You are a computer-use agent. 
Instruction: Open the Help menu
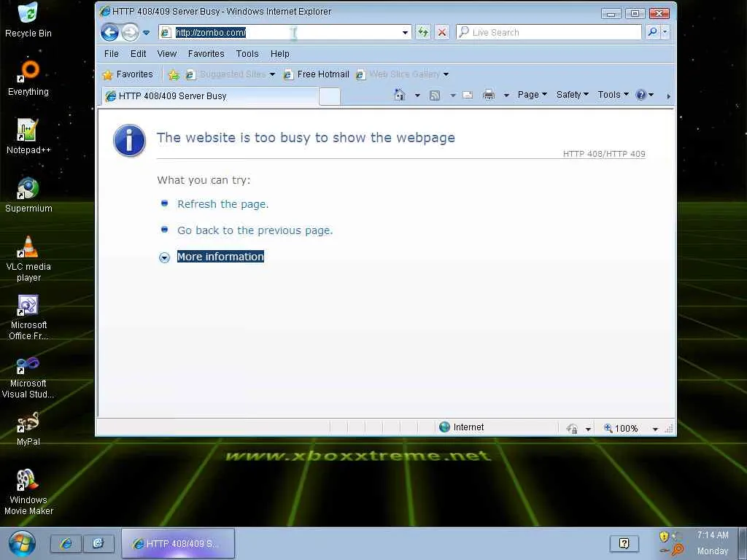279,54
